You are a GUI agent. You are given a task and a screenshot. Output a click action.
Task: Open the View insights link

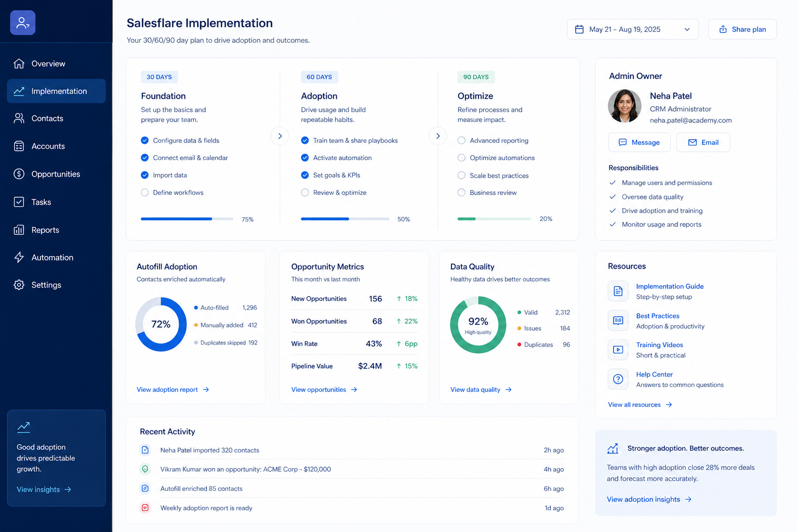[44, 489]
